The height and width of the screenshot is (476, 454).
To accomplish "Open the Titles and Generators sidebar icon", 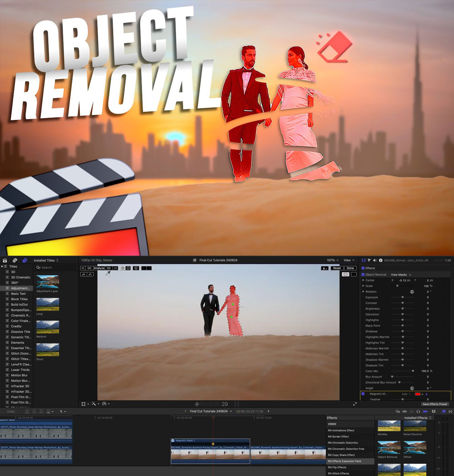I will 25,260.
